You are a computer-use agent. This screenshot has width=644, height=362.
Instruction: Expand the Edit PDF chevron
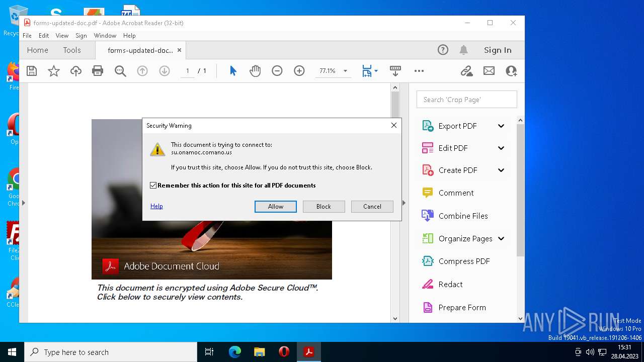501,148
